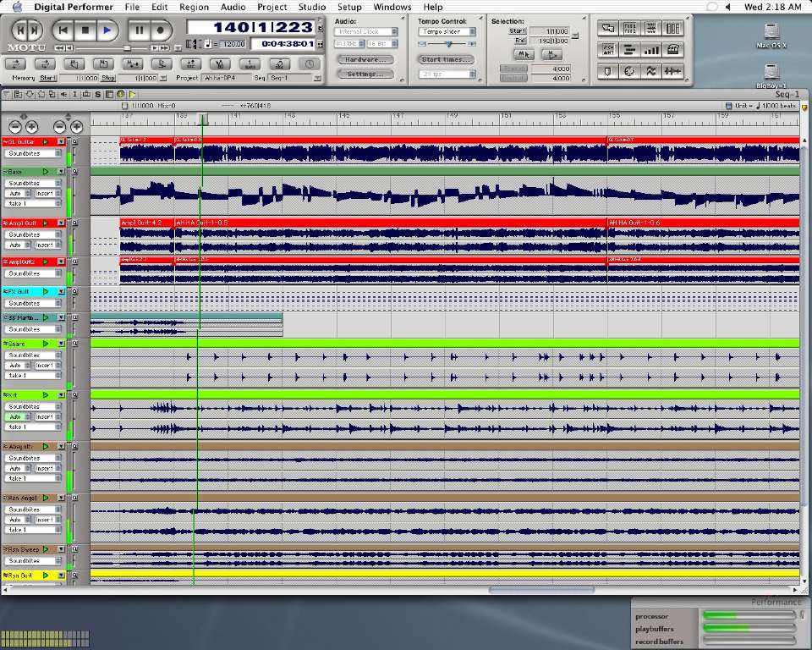Toggle the Auto Rewind button
The height and width of the screenshot is (650, 812).
[x=74, y=64]
